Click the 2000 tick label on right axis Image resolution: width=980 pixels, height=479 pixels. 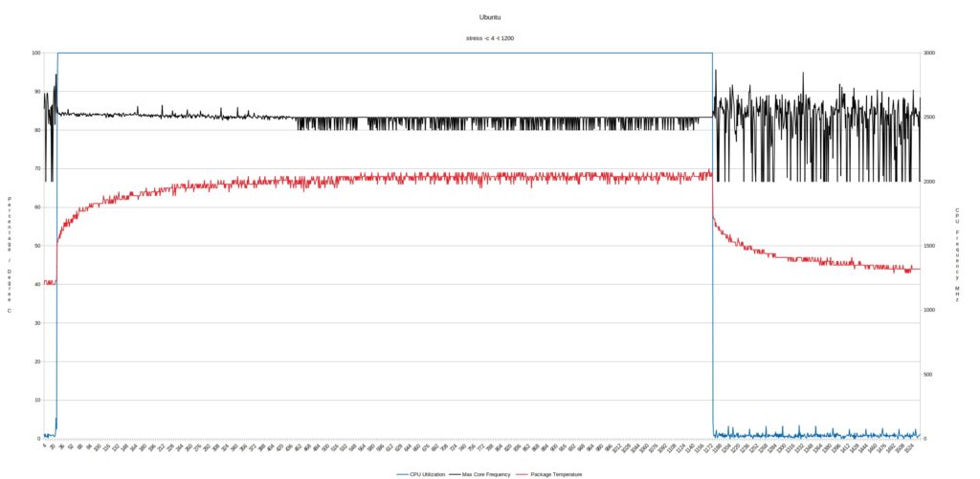coord(928,182)
